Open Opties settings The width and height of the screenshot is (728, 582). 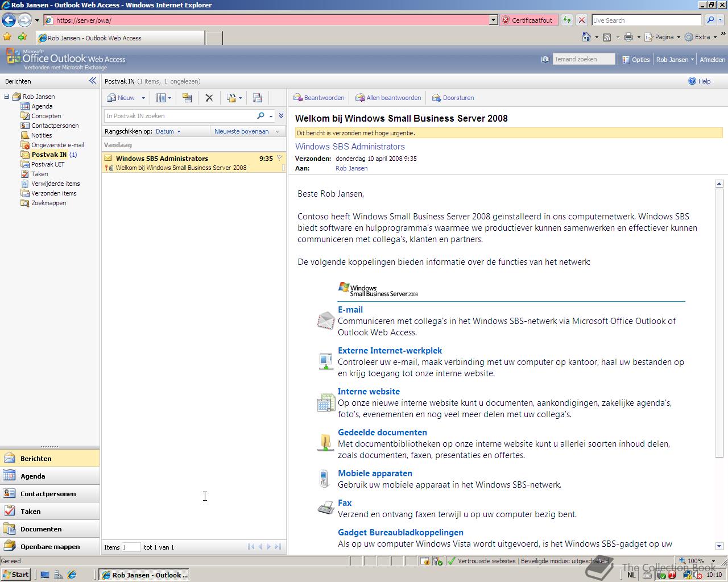pyautogui.click(x=636, y=60)
